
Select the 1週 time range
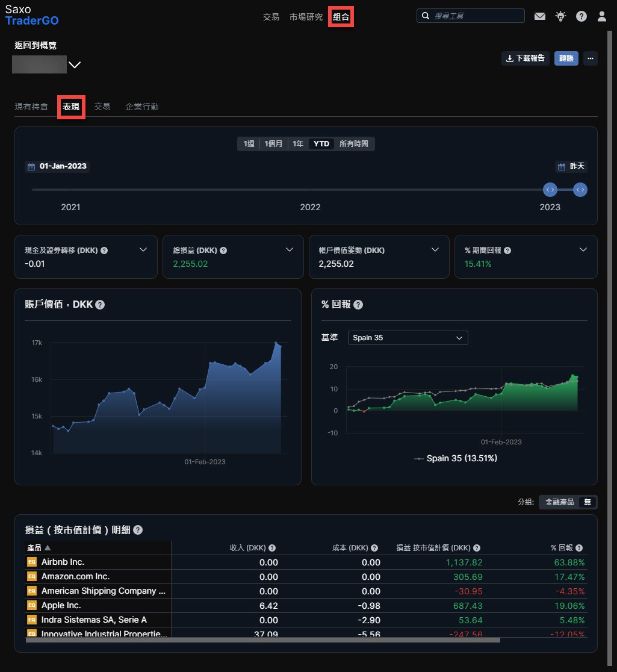(249, 143)
